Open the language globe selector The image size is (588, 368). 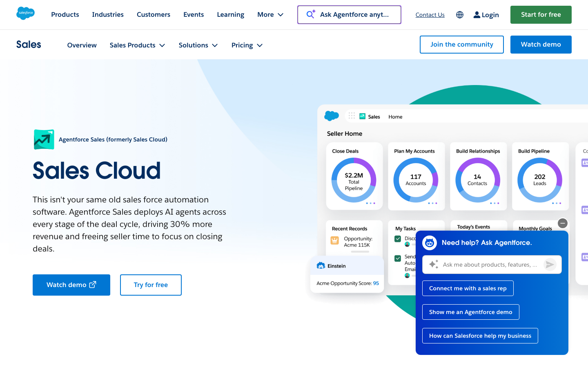pyautogui.click(x=460, y=15)
